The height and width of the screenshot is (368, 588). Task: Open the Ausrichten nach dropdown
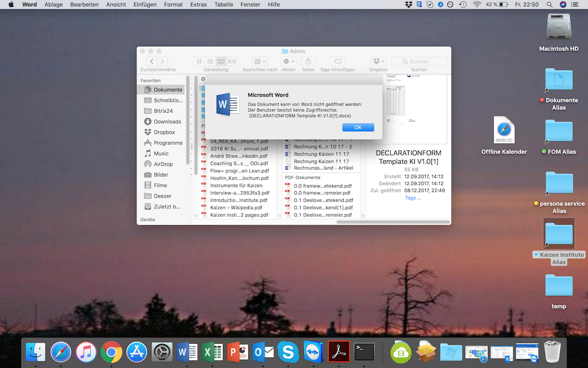tap(259, 61)
